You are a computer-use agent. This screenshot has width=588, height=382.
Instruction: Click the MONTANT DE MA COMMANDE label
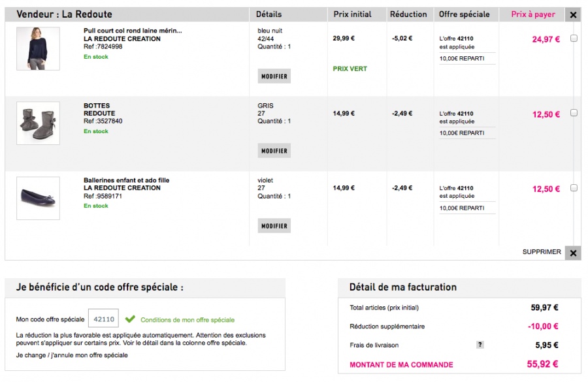401,365
